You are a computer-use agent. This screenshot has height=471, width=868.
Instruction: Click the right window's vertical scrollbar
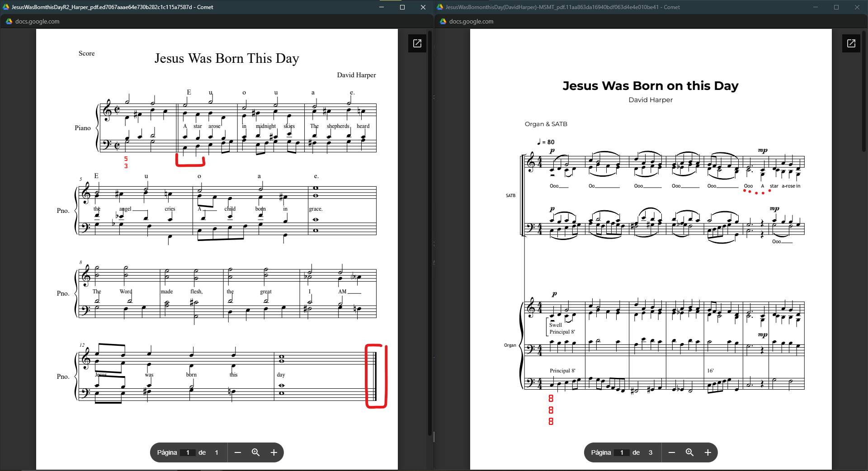[864, 90]
